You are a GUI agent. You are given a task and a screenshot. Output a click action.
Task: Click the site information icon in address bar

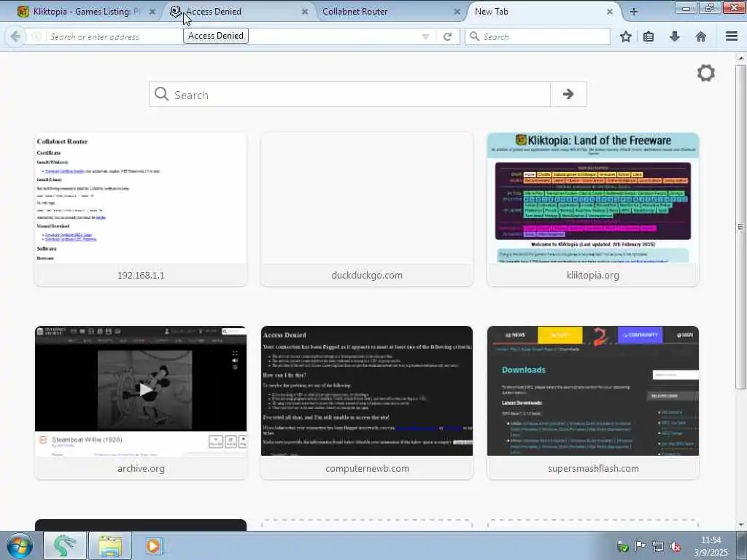36,36
